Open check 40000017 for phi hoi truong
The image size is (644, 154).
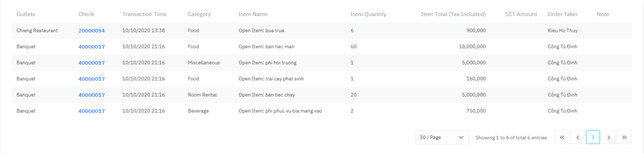tap(92, 63)
